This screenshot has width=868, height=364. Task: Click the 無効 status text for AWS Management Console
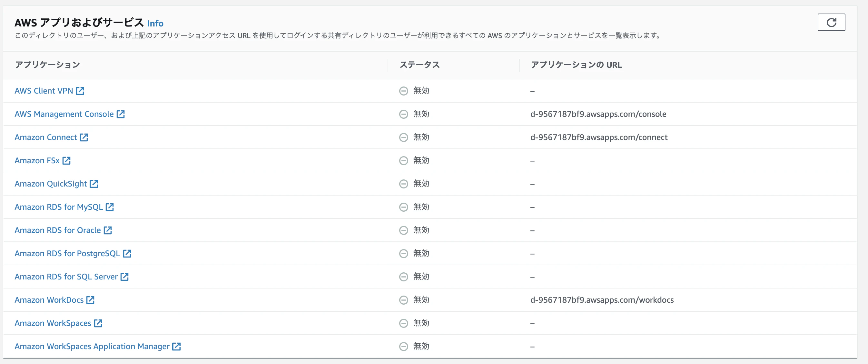[421, 114]
